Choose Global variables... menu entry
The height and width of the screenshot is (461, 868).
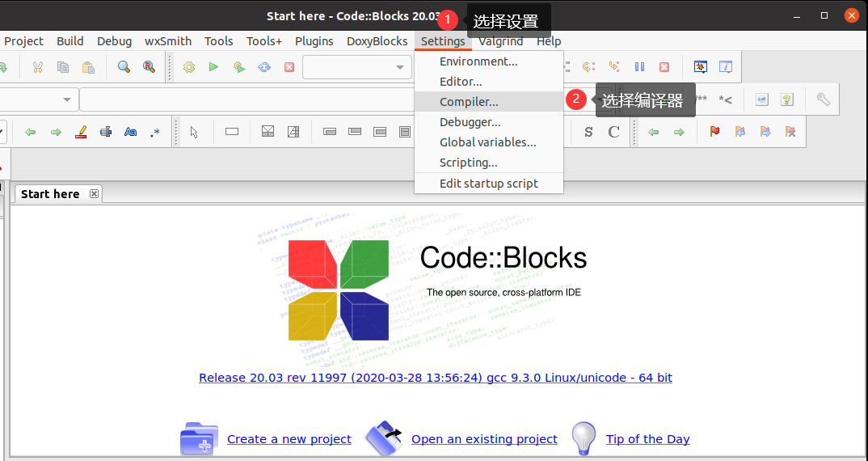pos(489,142)
